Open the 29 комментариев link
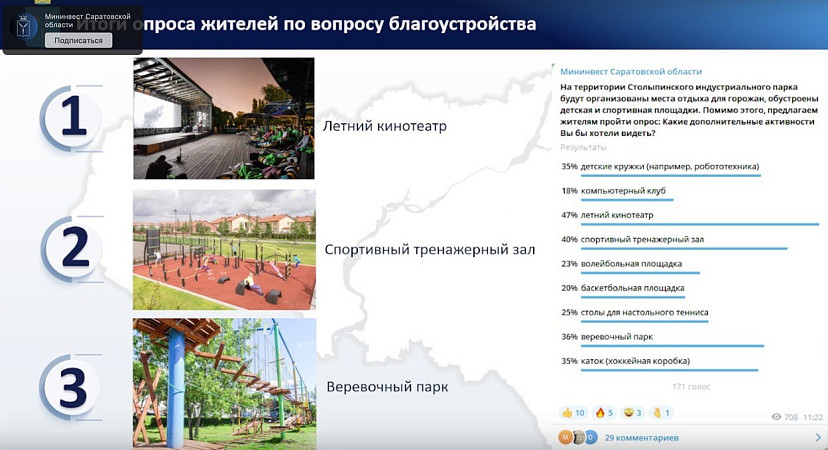Viewport: 828px width, 450px height. click(x=642, y=438)
